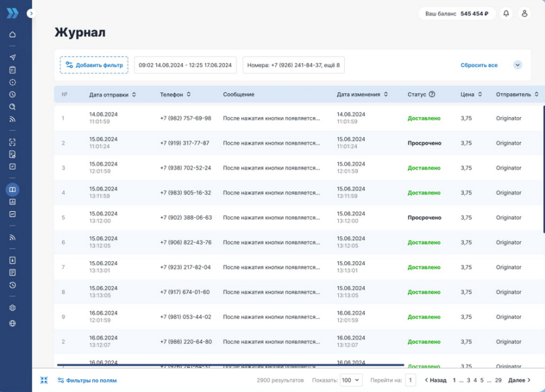Sort by Телефон column
This screenshot has height=392, width=545.
click(189, 95)
